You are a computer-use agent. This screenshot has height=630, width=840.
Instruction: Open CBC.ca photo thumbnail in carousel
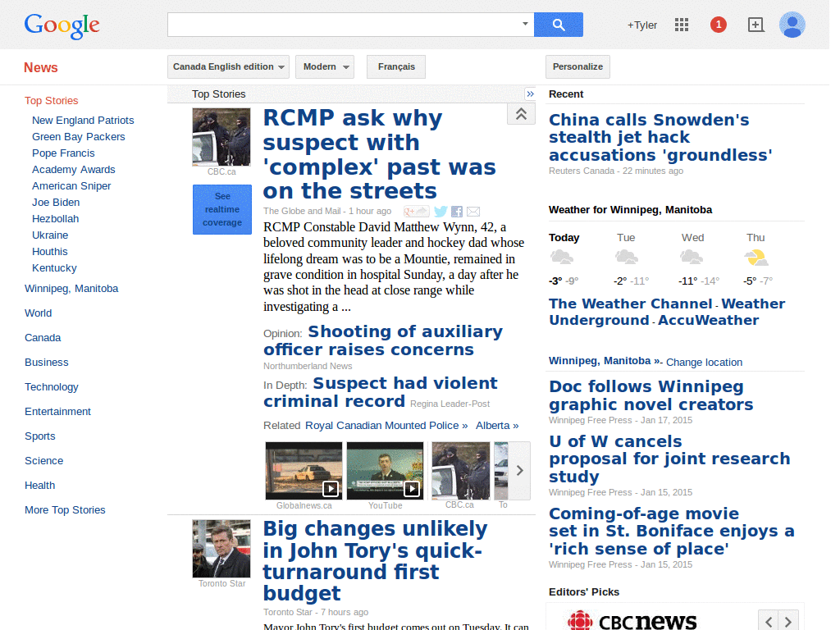(461, 471)
